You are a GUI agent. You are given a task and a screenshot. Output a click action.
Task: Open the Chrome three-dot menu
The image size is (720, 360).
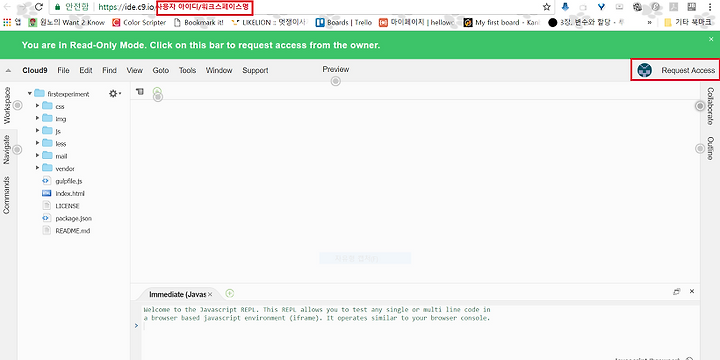[711, 7]
